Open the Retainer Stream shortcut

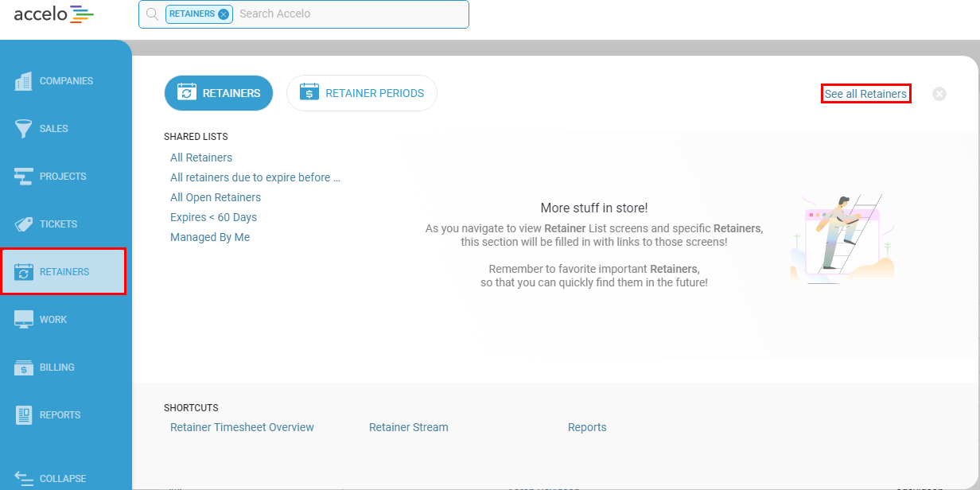pyautogui.click(x=409, y=427)
